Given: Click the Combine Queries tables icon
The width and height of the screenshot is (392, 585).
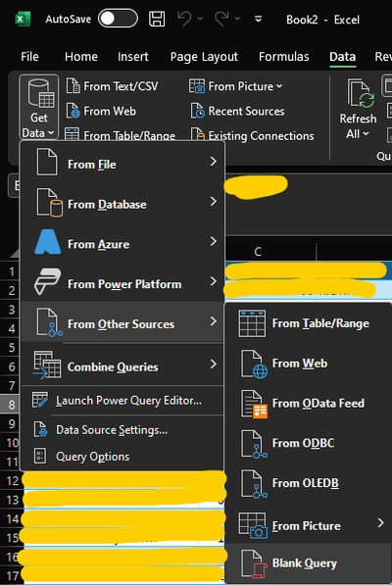Looking at the screenshot, I should (x=47, y=365).
